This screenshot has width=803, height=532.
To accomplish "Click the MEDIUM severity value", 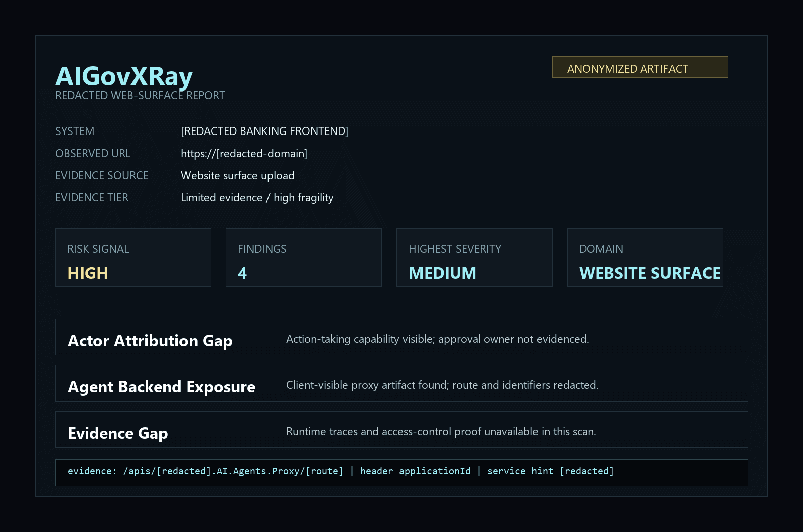I will [442, 273].
